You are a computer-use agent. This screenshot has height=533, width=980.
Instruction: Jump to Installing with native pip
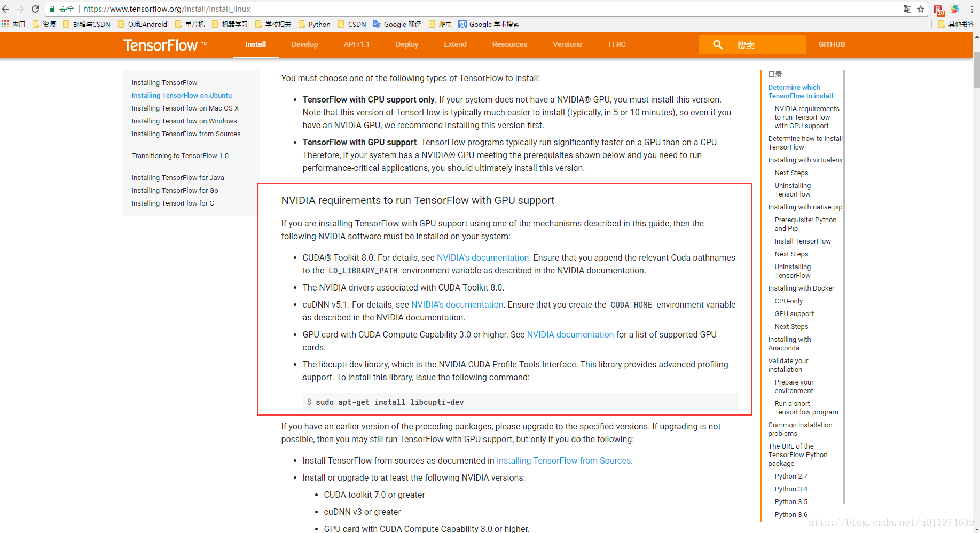(805, 207)
